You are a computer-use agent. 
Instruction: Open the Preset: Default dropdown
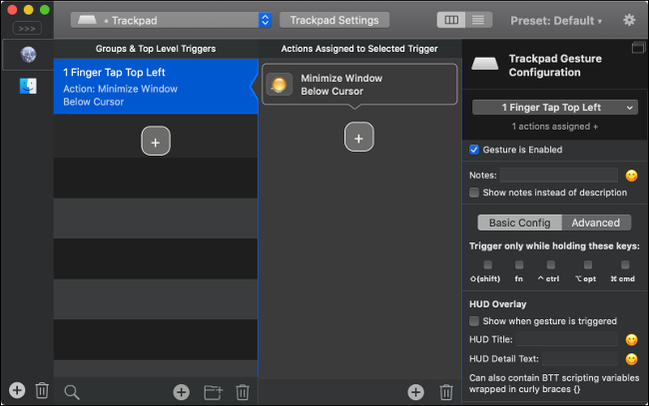(x=556, y=20)
